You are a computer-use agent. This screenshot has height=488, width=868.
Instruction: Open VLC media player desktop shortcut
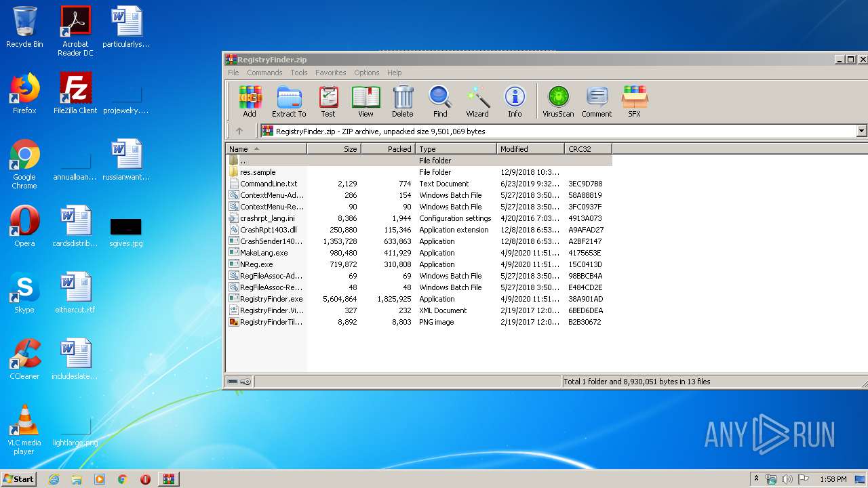coord(24,430)
